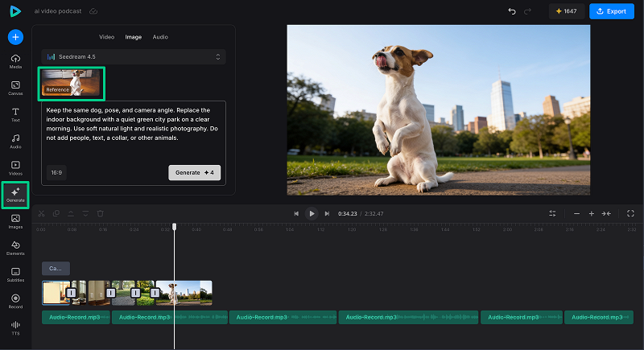
Task: Zoom in the timeline with plus
Action: [592, 213]
